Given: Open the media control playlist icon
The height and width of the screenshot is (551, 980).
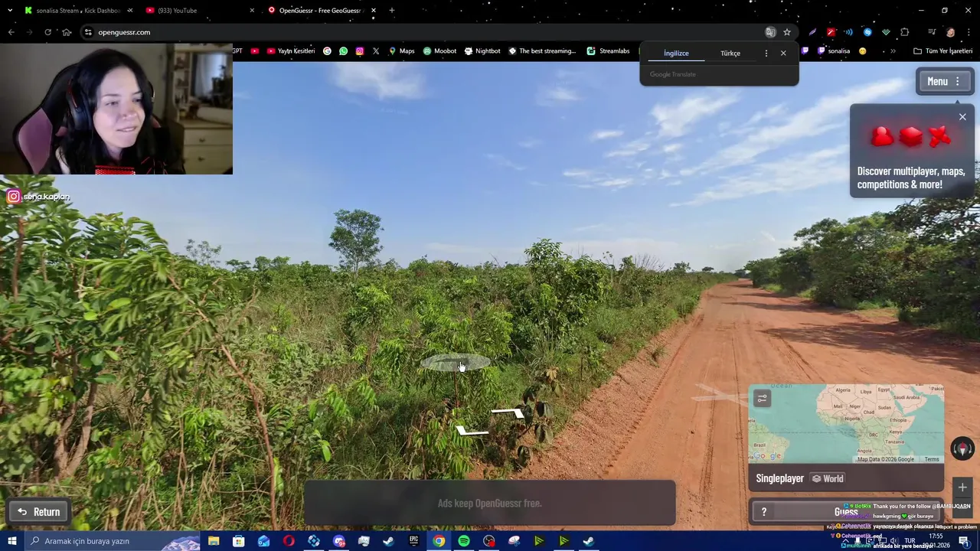Looking at the screenshot, I should tap(932, 32).
